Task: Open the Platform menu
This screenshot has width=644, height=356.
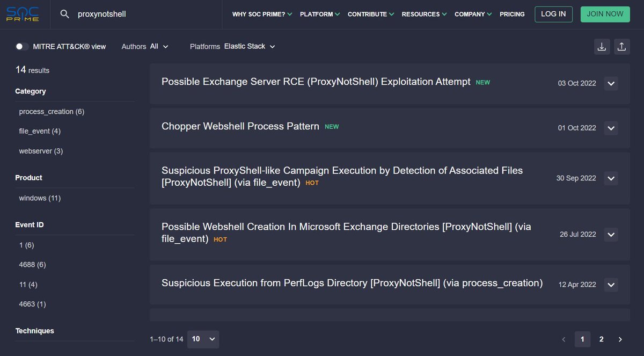Action: pos(320,14)
